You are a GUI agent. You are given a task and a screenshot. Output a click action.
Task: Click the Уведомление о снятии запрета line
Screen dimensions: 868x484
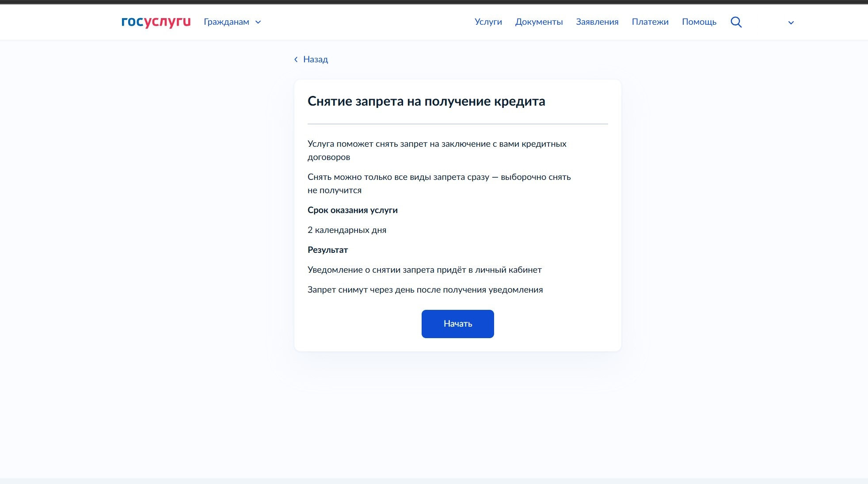coord(424,270)
